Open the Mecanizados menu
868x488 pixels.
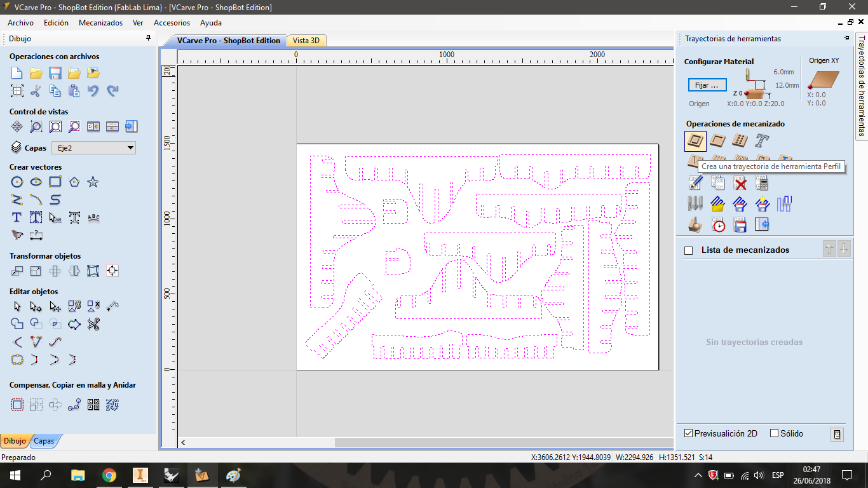[100, 23]
